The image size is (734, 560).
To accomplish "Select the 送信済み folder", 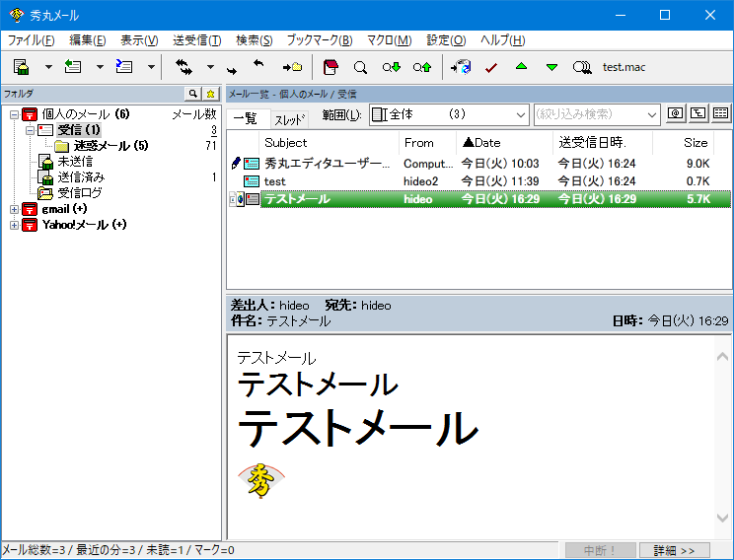I will [81, 177].
